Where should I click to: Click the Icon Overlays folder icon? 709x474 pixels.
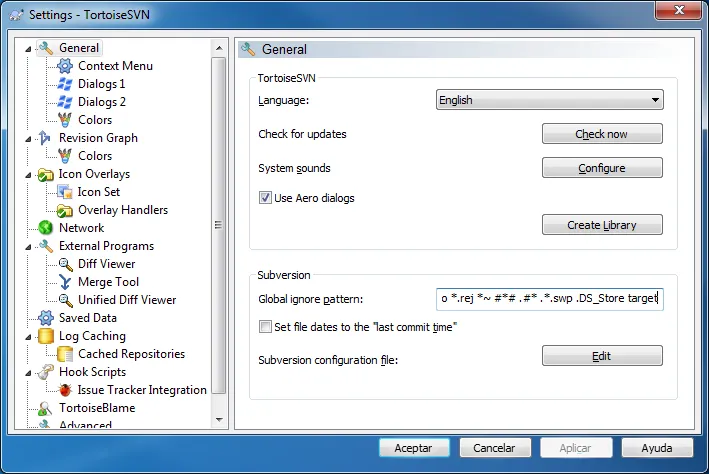click(46, 174)
